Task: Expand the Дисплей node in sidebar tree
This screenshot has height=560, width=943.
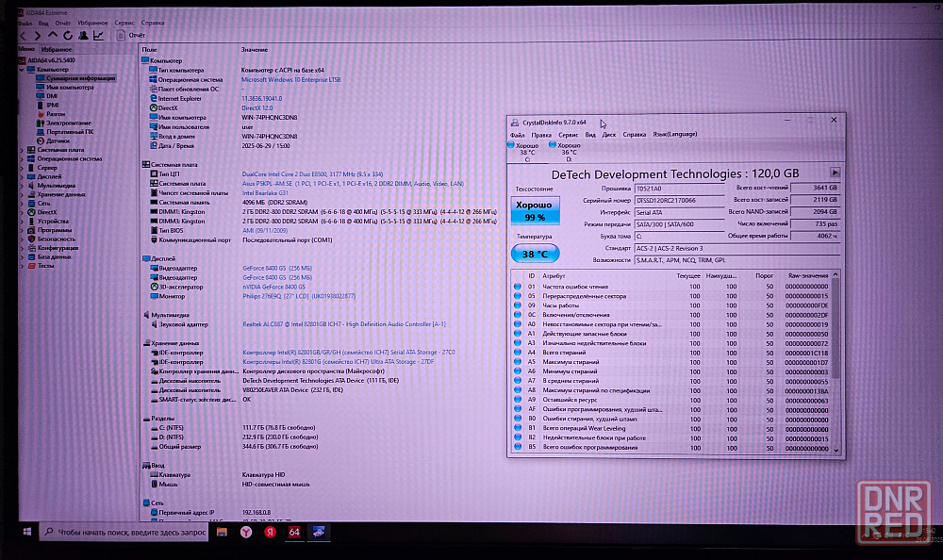Action: (x=22, y=177)
